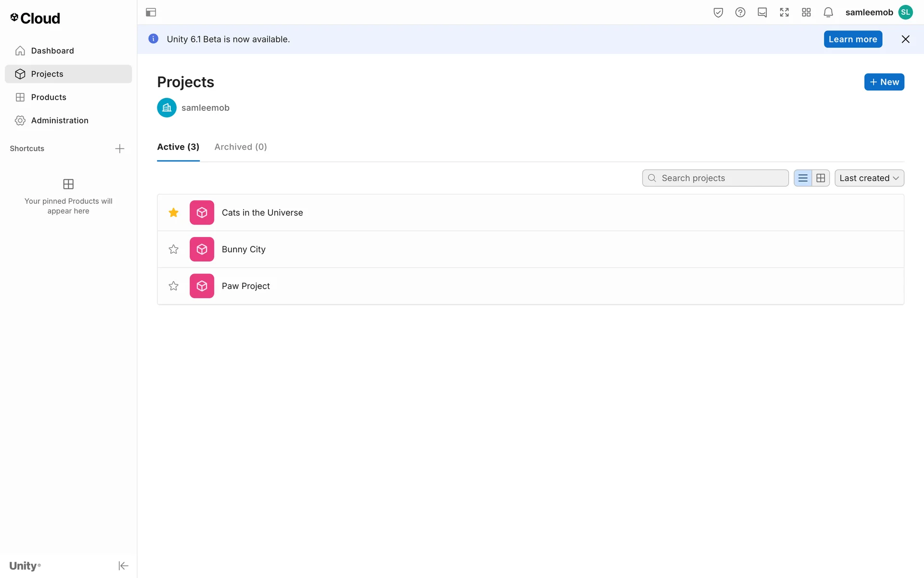Create a project with New button
This screenshot has height=578, width=924.
(884, 82)
